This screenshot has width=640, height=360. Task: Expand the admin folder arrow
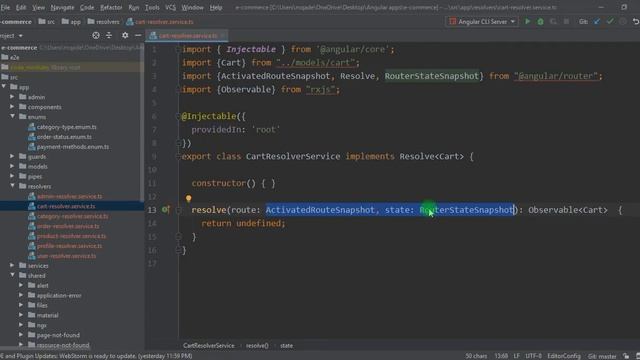pos(12,97)
